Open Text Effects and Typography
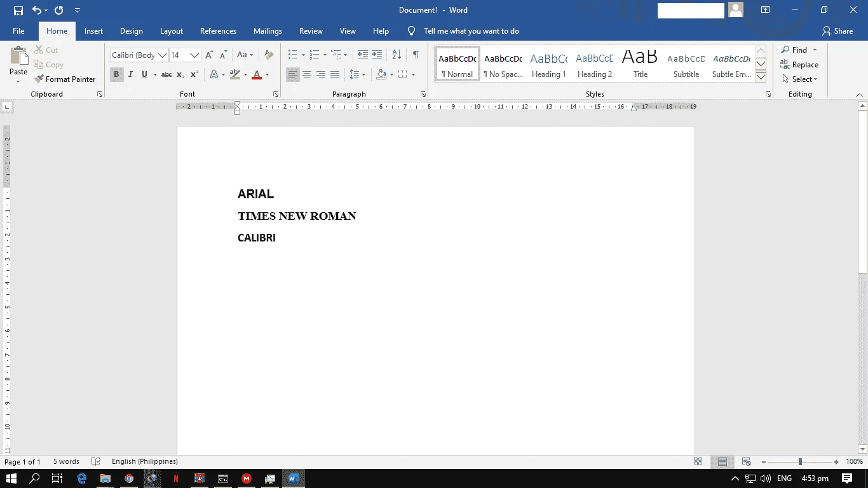The image size is (868, 488). click(x=214, y=74)
